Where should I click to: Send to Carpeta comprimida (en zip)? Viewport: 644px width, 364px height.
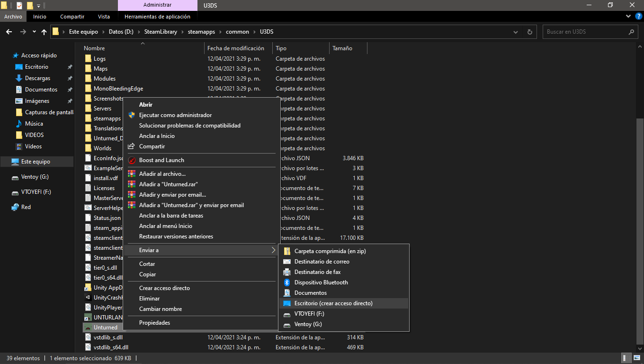pos(330,251)
